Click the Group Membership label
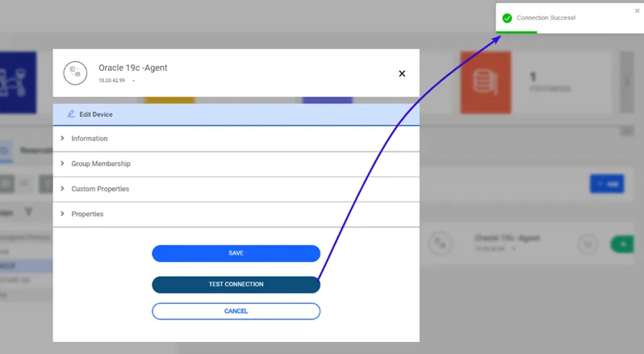The height and width of the screenshot is (354, 644). (x=101, y=164)
